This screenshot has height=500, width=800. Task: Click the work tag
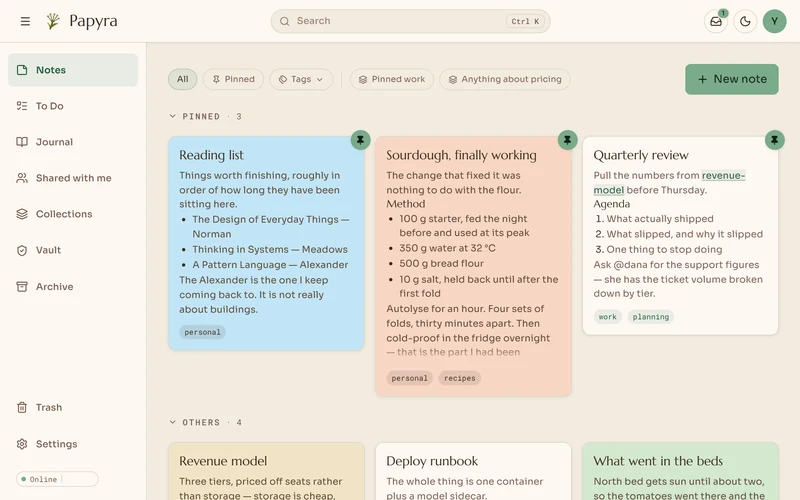tap(608, 317)
